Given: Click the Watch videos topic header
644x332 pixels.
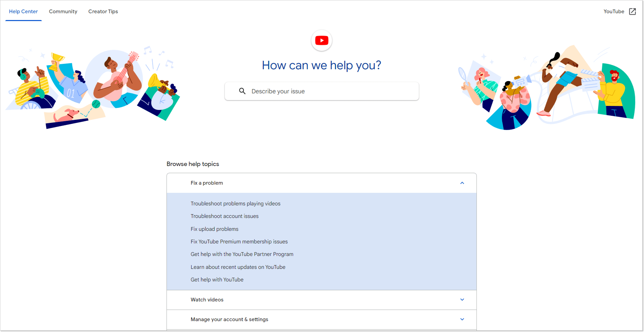Looking at the screenshot, I should click(207, 299).
